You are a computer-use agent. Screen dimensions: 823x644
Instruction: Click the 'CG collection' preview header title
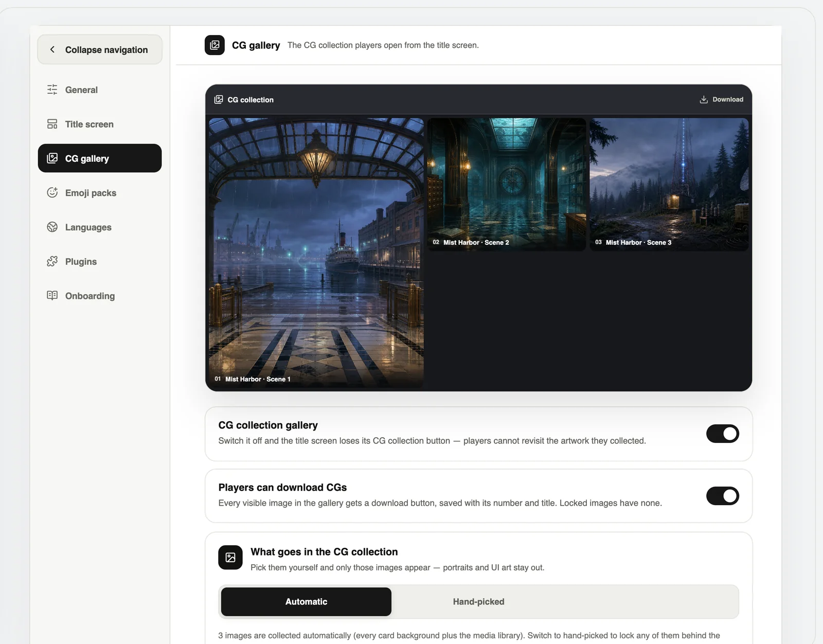(251, 100)
